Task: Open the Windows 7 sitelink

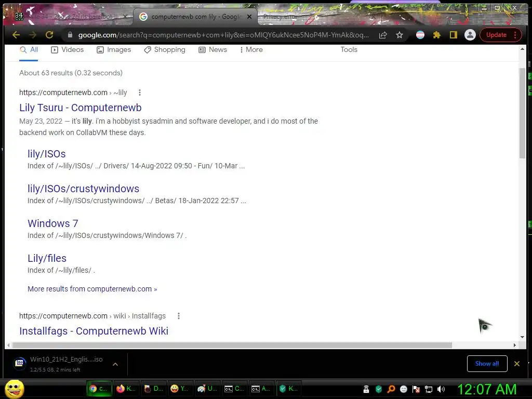Action: tap(53, 223)
